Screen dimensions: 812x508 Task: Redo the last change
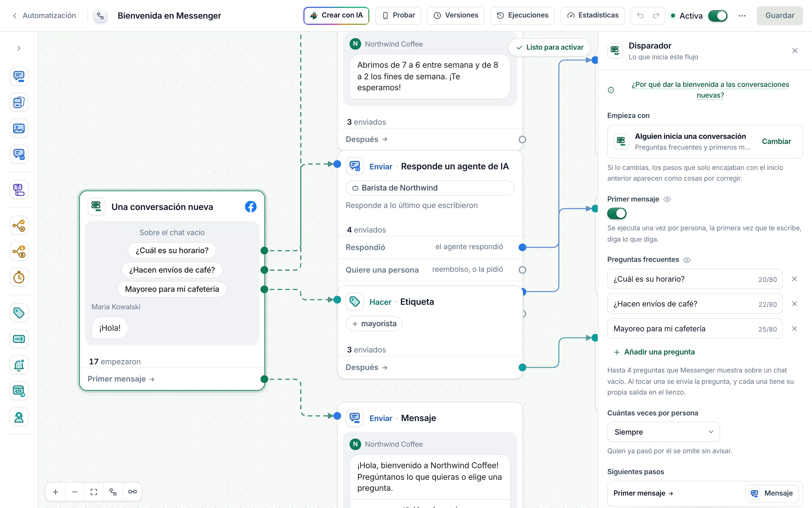point(656,16)
